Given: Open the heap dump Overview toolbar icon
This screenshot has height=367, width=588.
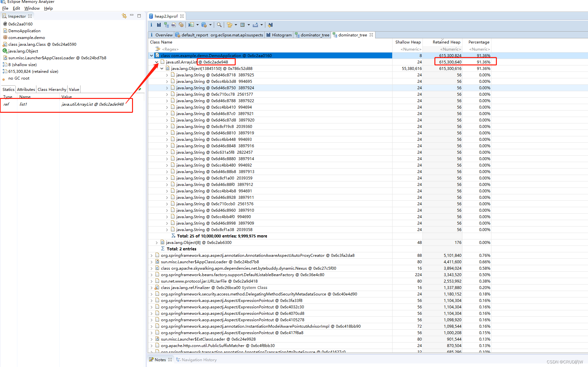Looking at the screenshot, I should pyautogui.click(x=151, y=25).
